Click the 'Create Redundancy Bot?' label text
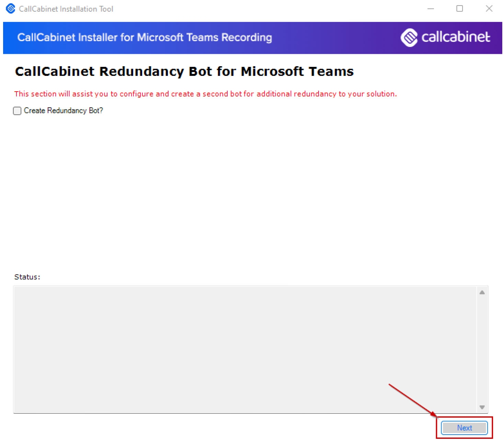Screen dimensions: 504x444 (64, 111)
